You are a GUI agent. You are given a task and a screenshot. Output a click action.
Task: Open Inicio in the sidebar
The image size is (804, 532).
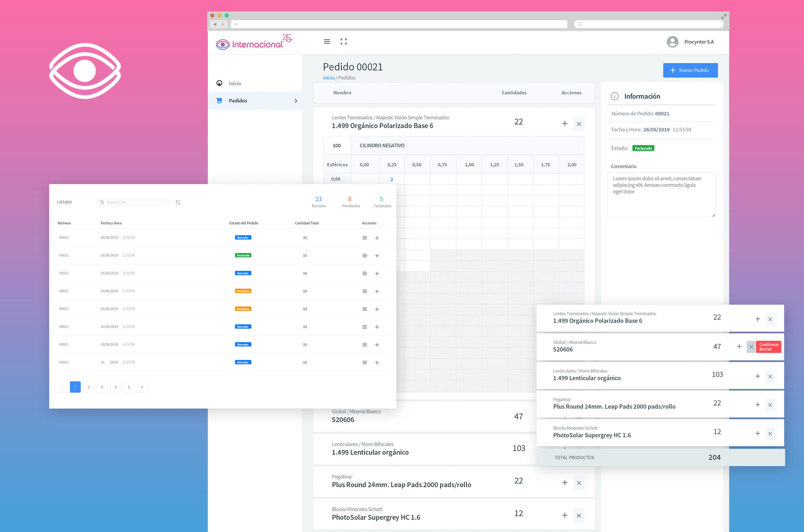pyautogui.click(x=234, y=84)
